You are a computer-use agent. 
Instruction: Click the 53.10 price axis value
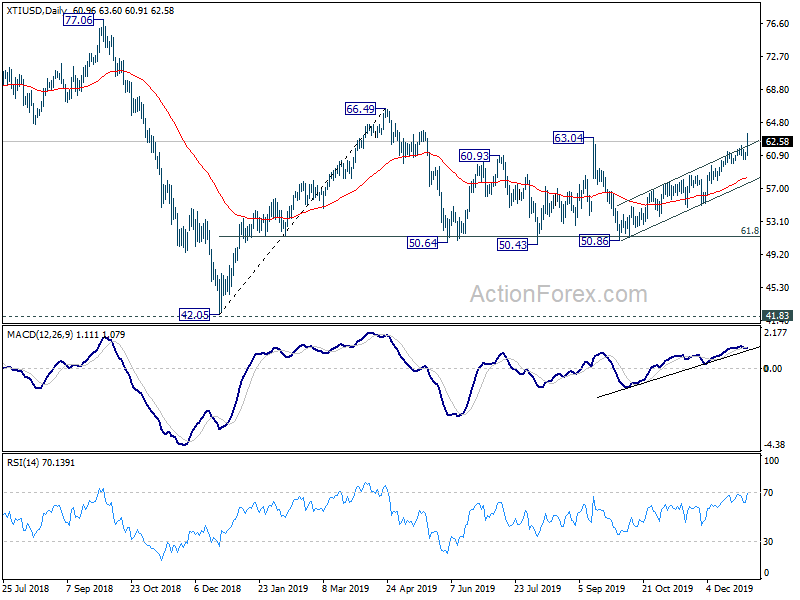pos(778,222)
